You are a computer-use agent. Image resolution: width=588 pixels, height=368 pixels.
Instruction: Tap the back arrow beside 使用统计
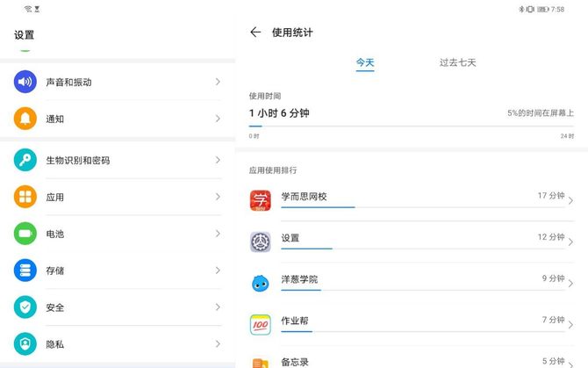coord(255,32)
